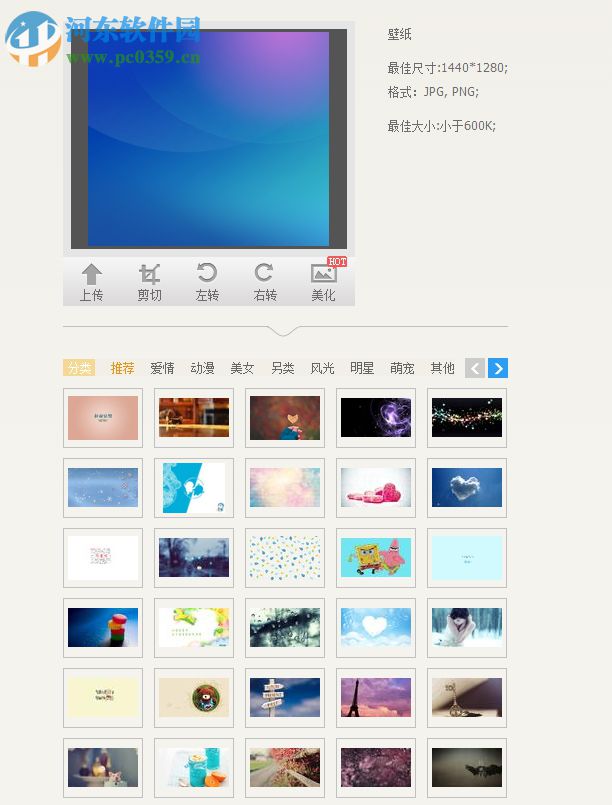
Task: Open the 美化 beautify tool
Action: [x=323, y=283]
